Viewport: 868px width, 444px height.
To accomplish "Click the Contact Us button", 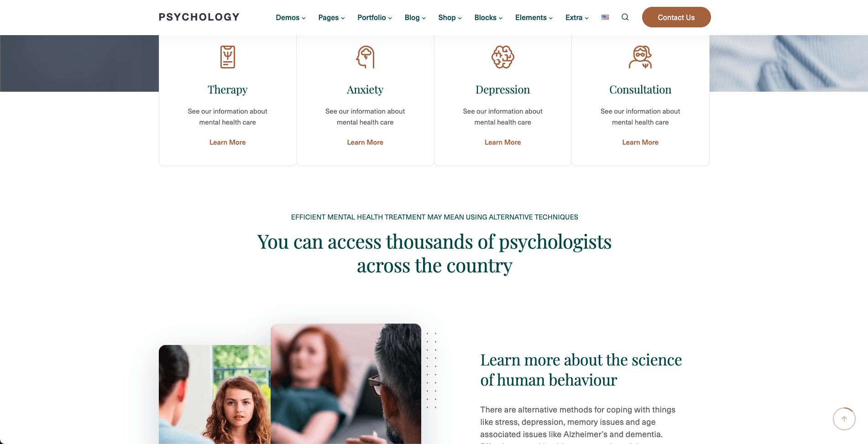I will (676, 17).
